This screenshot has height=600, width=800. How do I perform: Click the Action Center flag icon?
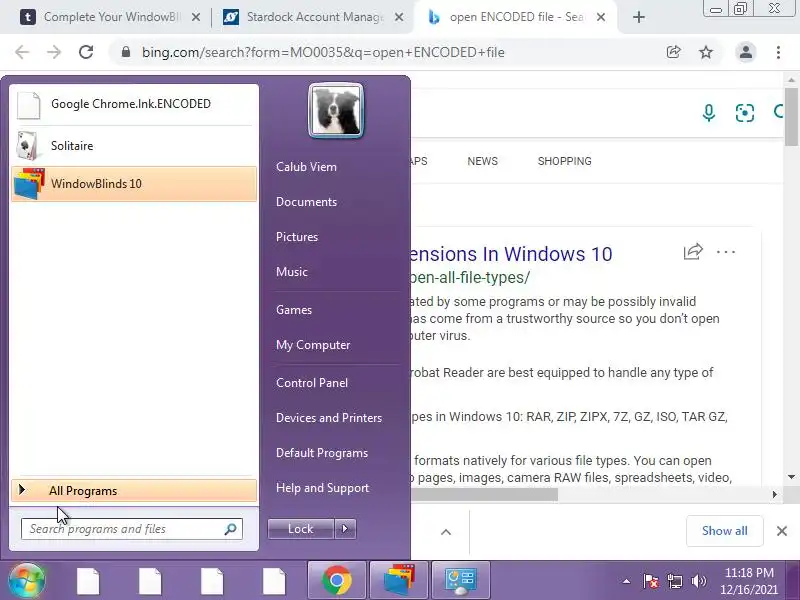click(651, 581)
